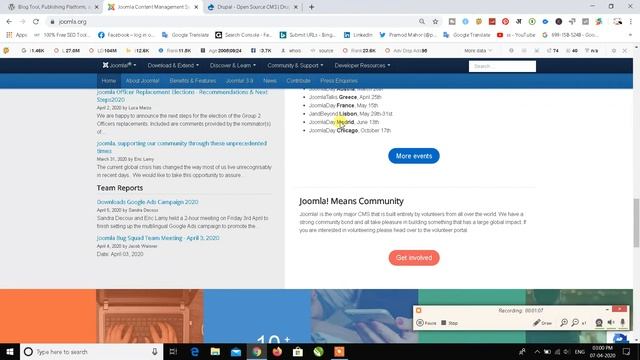Expand Discover & Learn dropdown menu

pyautogui.click(x=233, y=65)
